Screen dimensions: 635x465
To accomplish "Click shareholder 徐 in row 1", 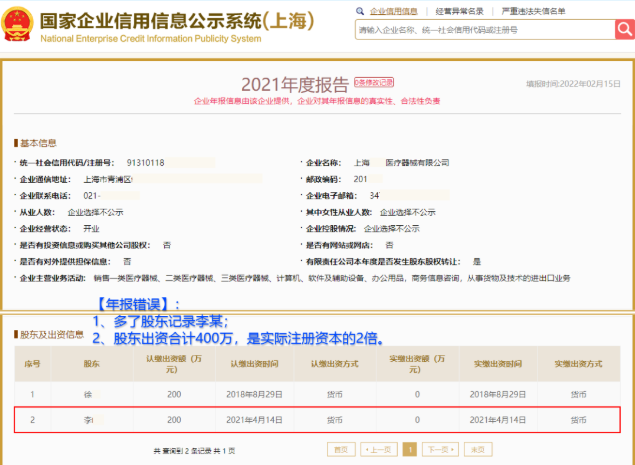I will pyautogui.click(x=88, y=394).
